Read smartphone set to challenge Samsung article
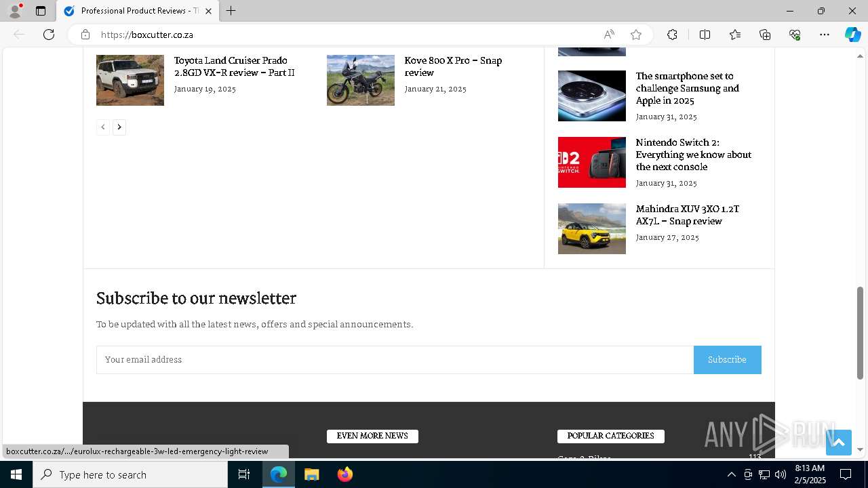This screenshot has height=488, width=868. pos(687,88)
